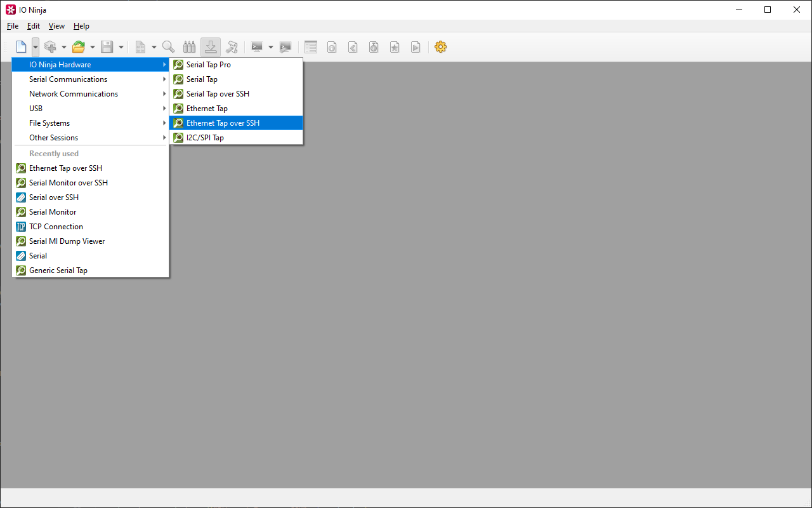Click the binary file toolbar icon
This screenshot has height=508, width=812.
pos(140,47)
